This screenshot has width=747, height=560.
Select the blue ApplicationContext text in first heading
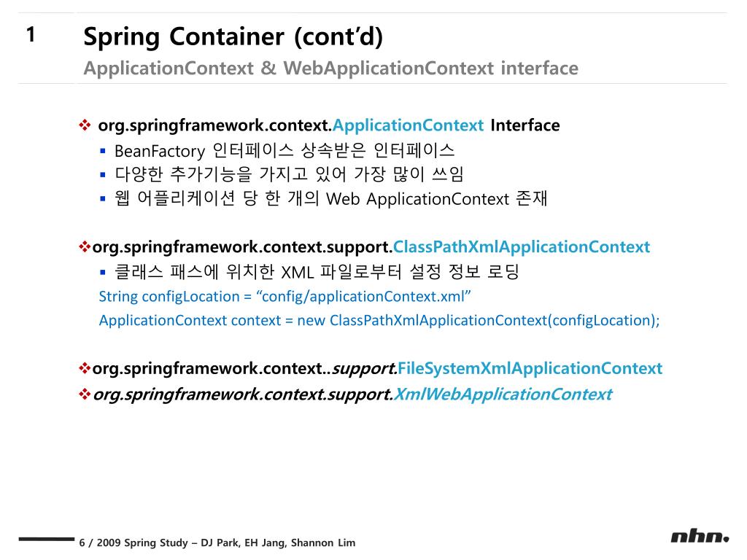[408, 125]
